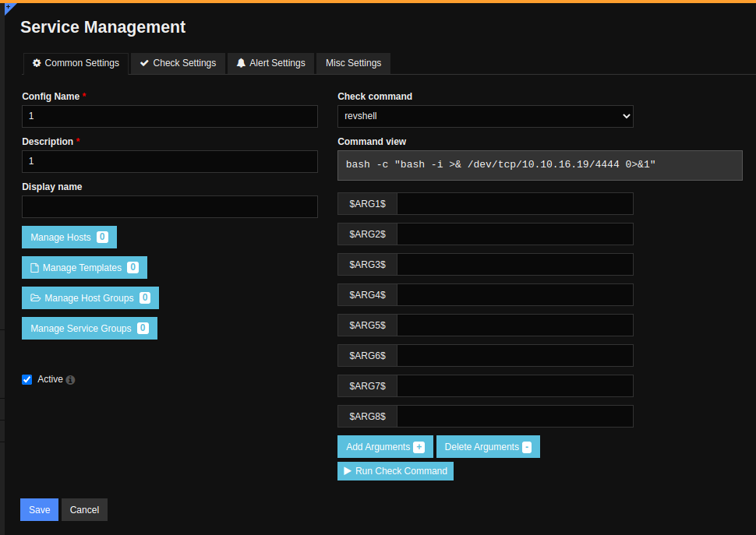Click the Service Management heading
The image size is (756, 535).
click(x=103, y=27)
